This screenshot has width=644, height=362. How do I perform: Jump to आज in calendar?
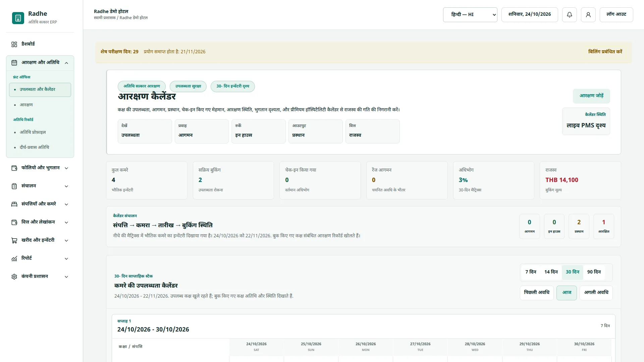(567, 293)
